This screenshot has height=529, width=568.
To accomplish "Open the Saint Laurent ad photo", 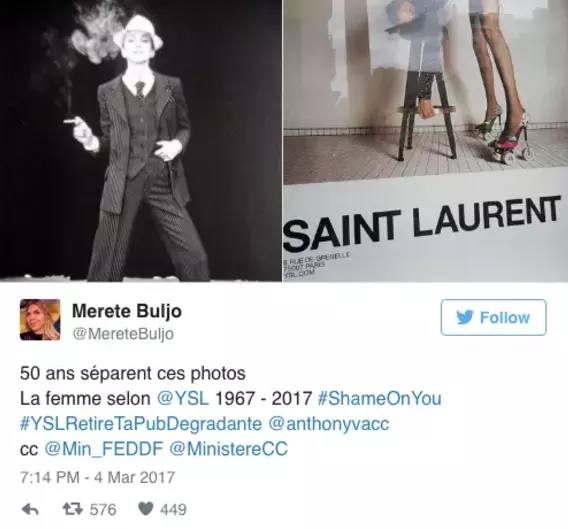I will click(x=425, y=141).
